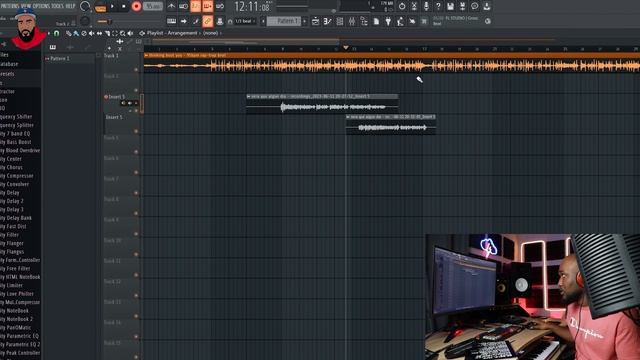Select the first vocal recording clip on Insert 5
The height and width of the screenshot is (360, 640).
pyautogui.click(x=322, y=104)
